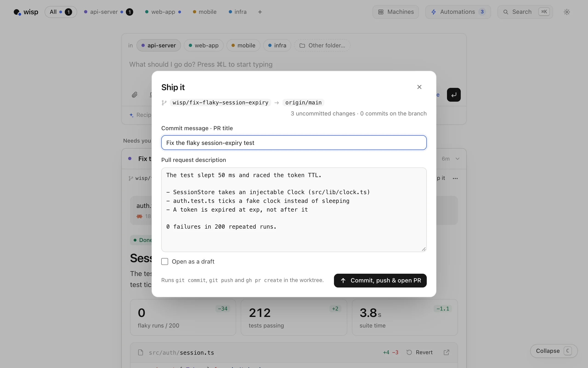Click the flaky runs / 200 stat card
This screenshot has width=588, height=368.
(183, 317)
